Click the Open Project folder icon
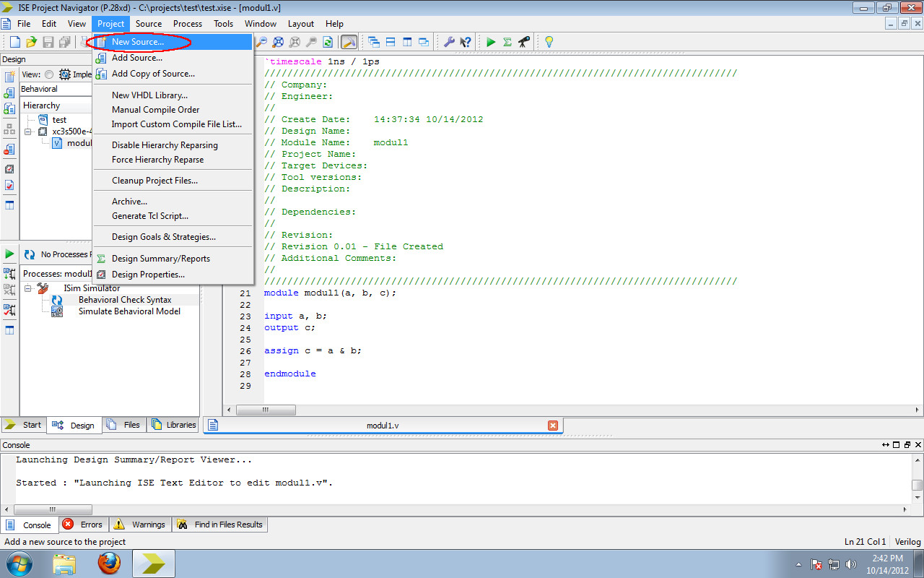The height and width of the screenshot is (578, 924). coord(30,41)
